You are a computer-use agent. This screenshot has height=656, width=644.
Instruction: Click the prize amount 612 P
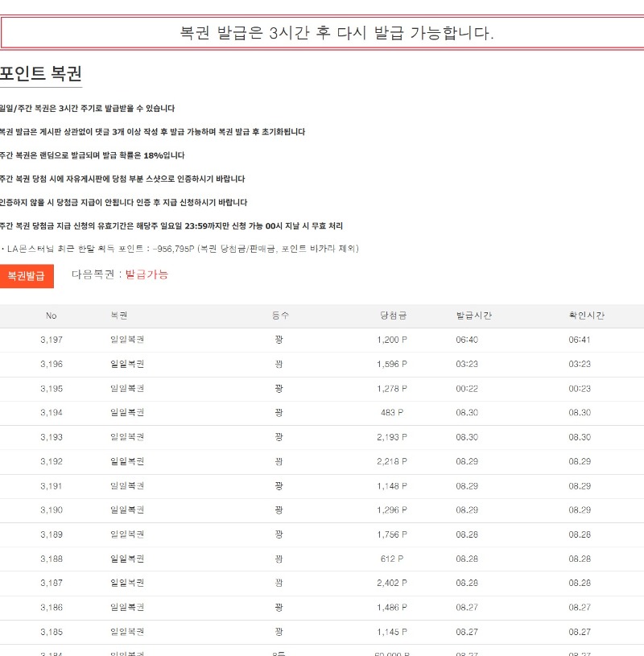(392, 559)
